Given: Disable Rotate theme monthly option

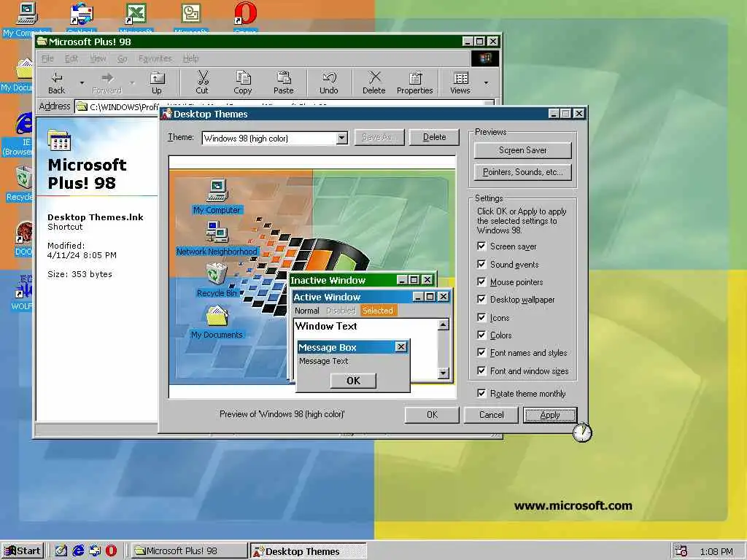Looking at the screenshot, I should click(x=481, y=393).
